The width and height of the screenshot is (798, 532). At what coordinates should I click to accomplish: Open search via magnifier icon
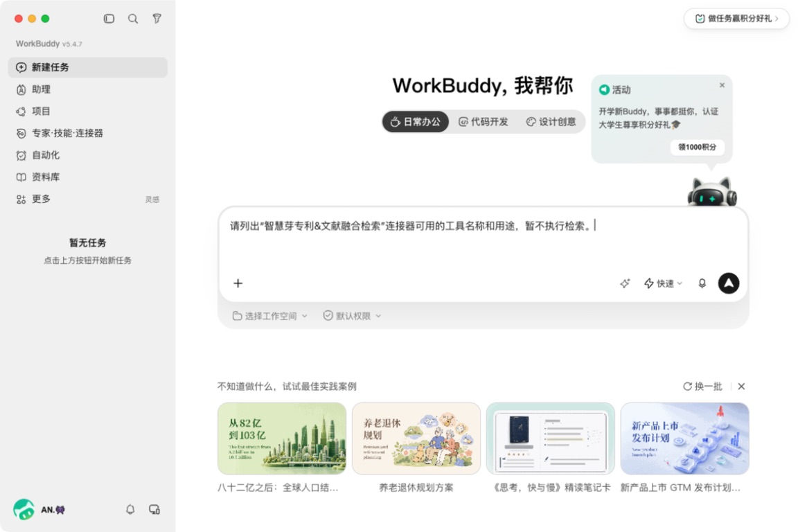tap(133, 19)
